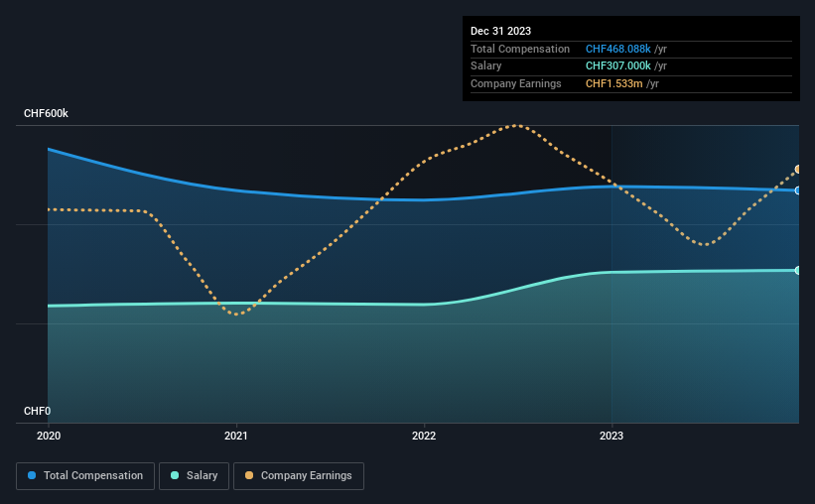815x504 pixels.
Task: Click the Total Compensation tooltip row label
Action: pos(520,49)
